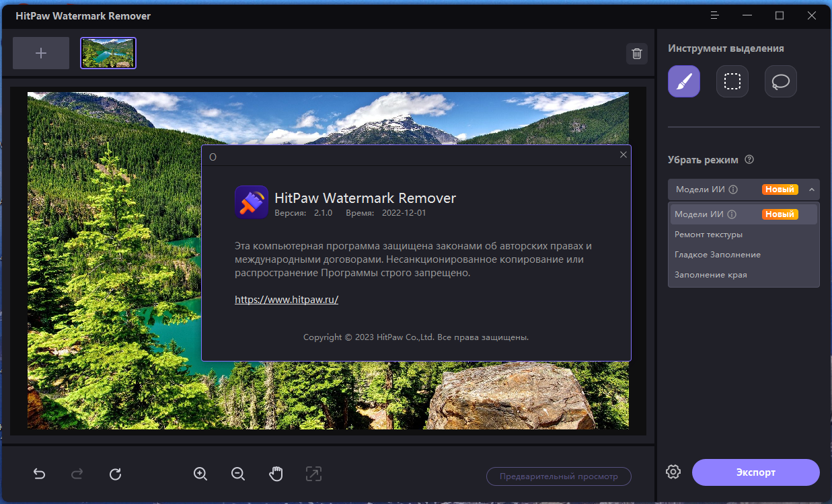Reset changes with the refresh icon
Image resolution: width=832 pixels, height=504 pixels.
[115, 474]
